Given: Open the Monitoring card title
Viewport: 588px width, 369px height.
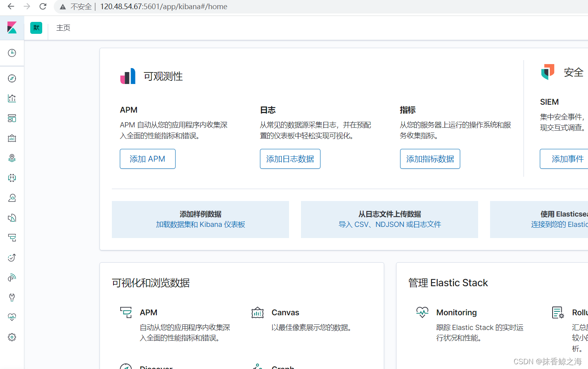Looking at the screenshot, I should click(457, 312).
